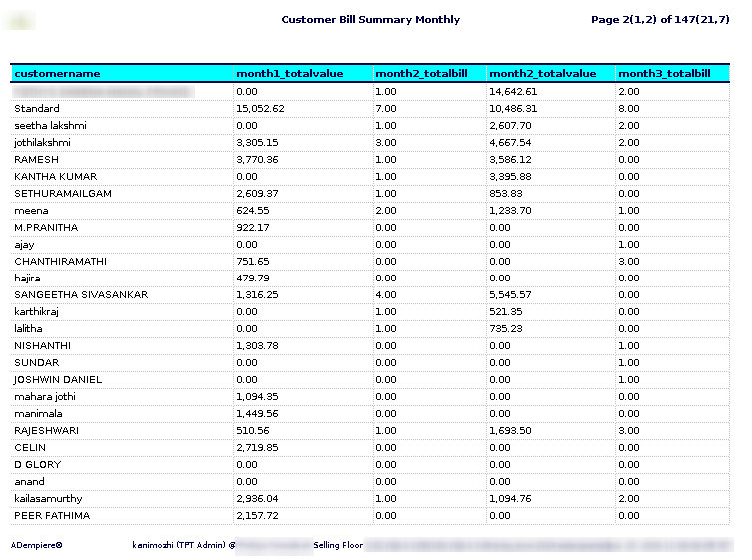
Task: Select the SUNDAR customer name
Action: pyautogui.click(x=37, y=363)
